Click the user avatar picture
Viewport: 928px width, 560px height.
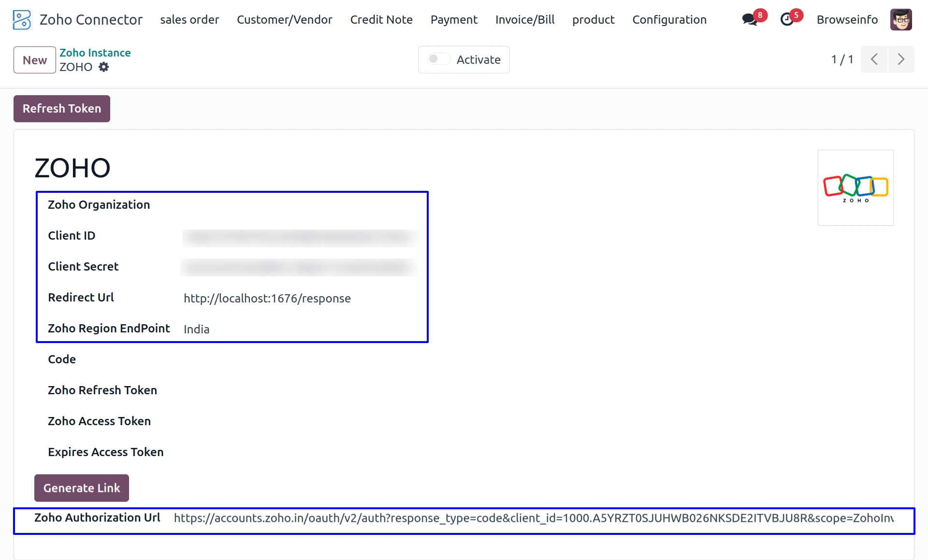coord(901,20)
